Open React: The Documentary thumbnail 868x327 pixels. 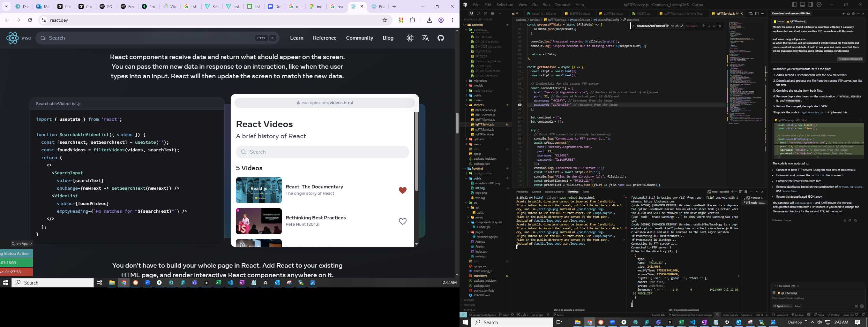coord(259,190)
